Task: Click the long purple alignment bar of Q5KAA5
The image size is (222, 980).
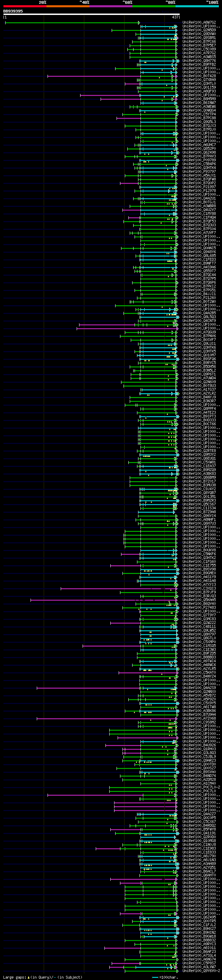Action: coord(103,600)
